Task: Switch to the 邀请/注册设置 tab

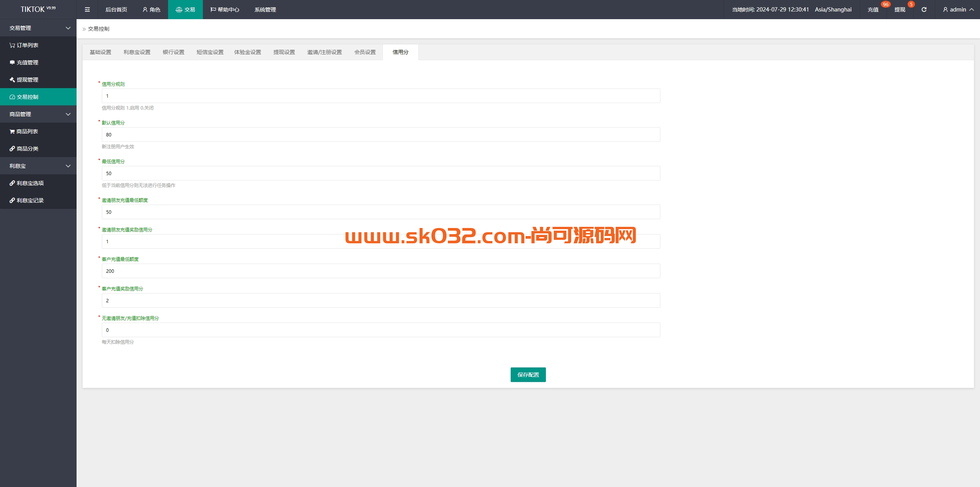Action: pos(325,52)
